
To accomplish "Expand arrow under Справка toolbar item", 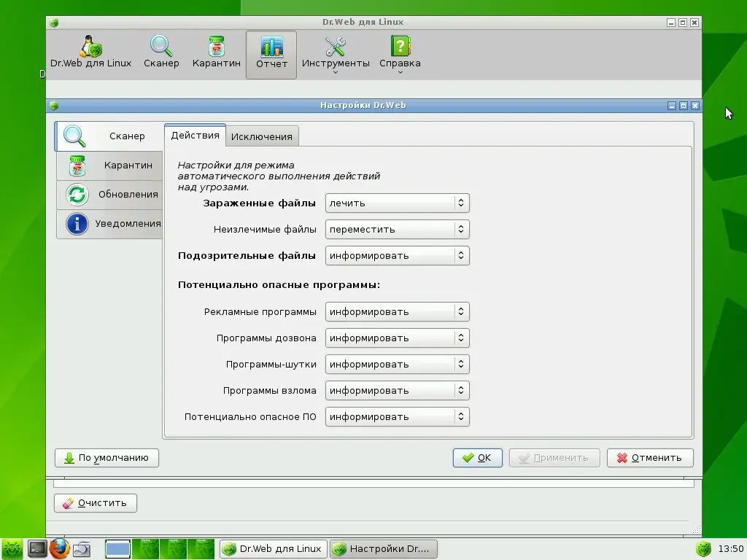I will [400, 72].
